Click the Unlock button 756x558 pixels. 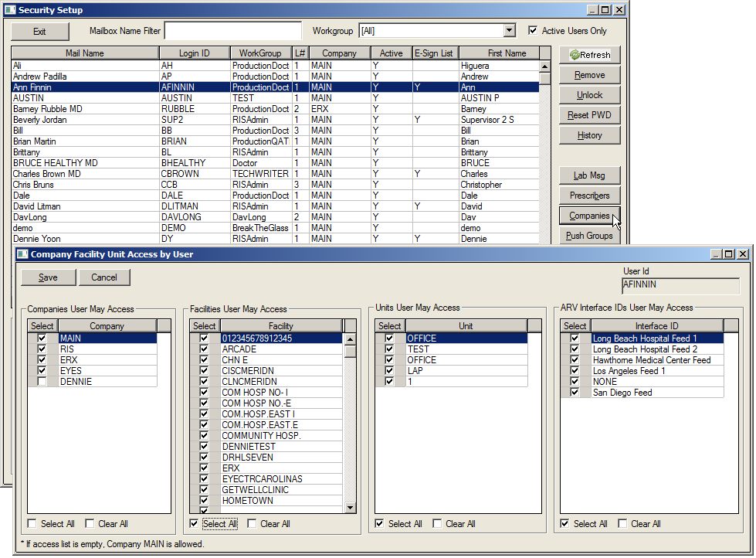(590, 95)
